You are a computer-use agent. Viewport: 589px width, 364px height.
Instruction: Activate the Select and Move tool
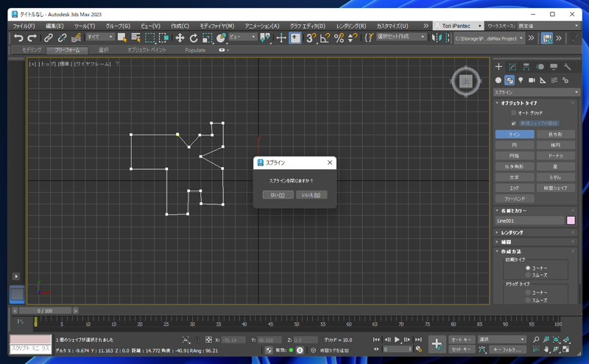180,38
